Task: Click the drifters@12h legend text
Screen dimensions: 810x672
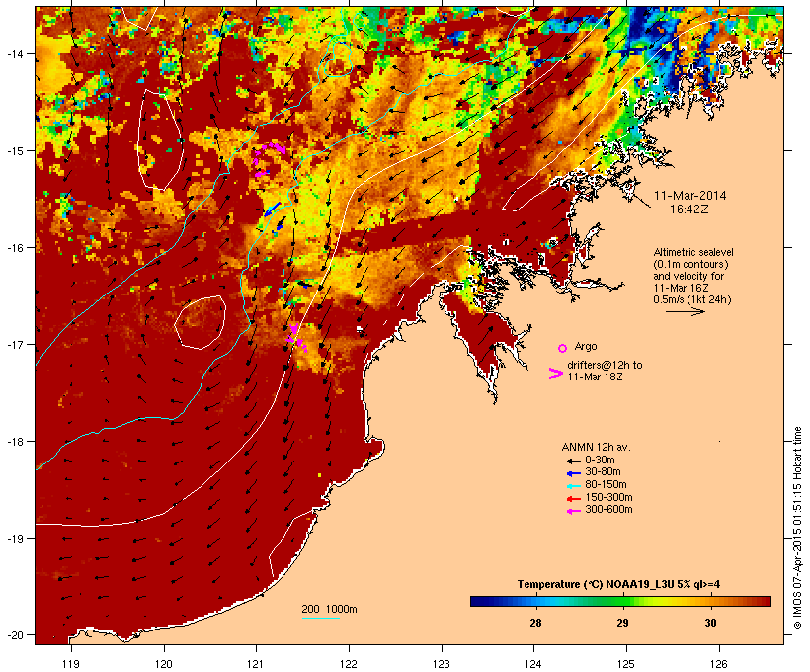Action: point(605,371)
